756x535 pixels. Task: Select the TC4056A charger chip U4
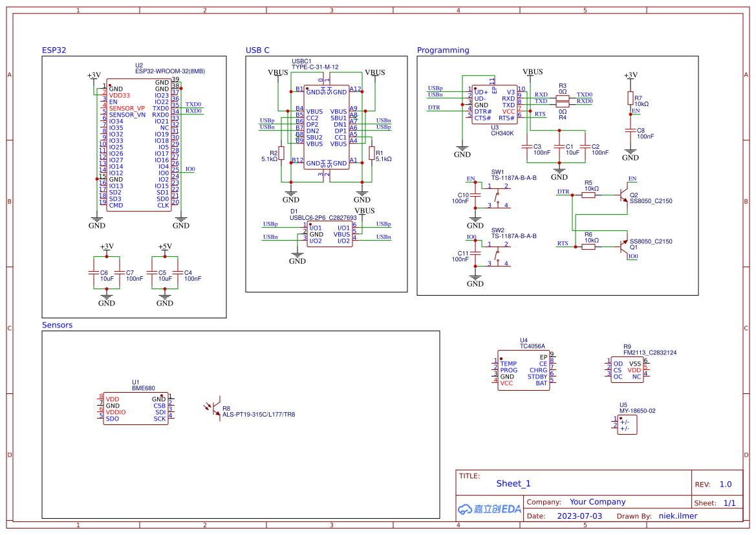coord(524,370)
